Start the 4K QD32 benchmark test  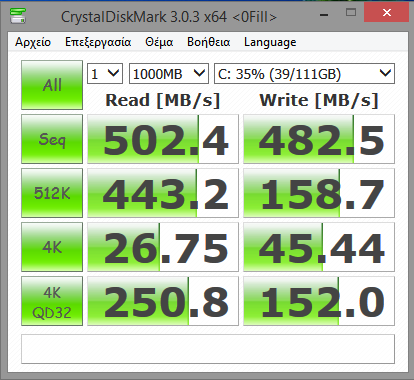coord(52,301)
